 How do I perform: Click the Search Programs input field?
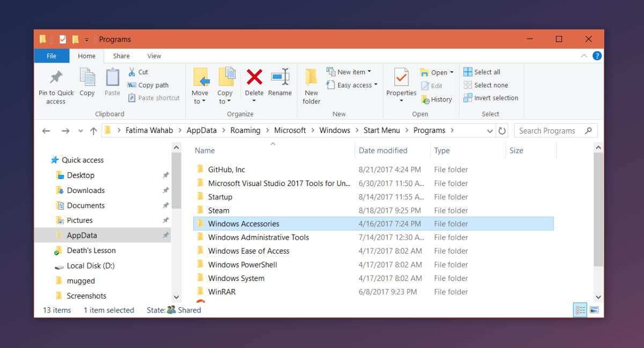[555, 131]
